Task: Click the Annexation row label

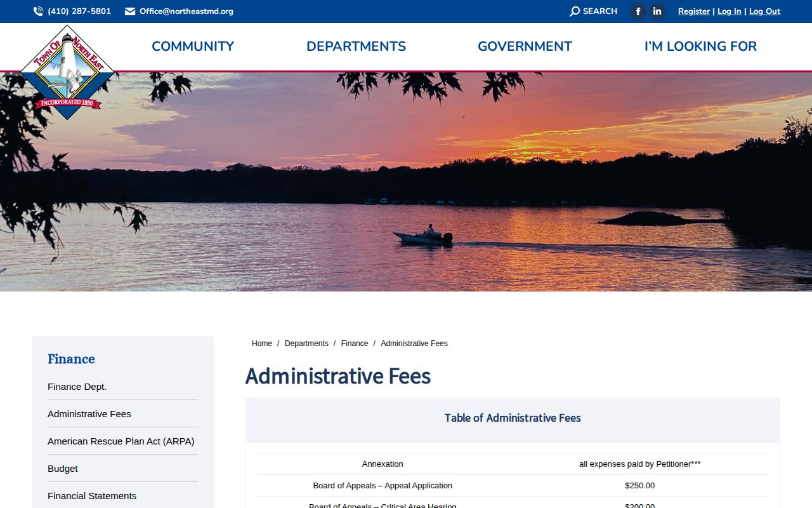Action: tap(383, 464)
